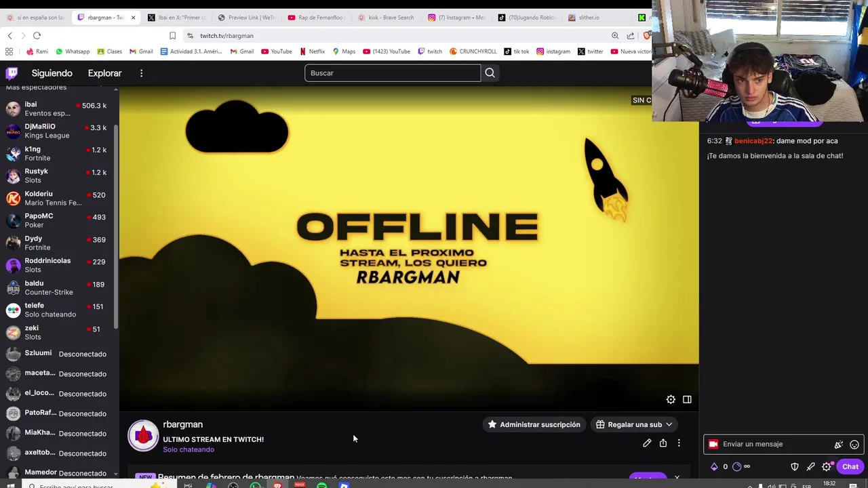Click the bookmark icon in the address bar
The image size is (868, 488).
pos(172,35)
